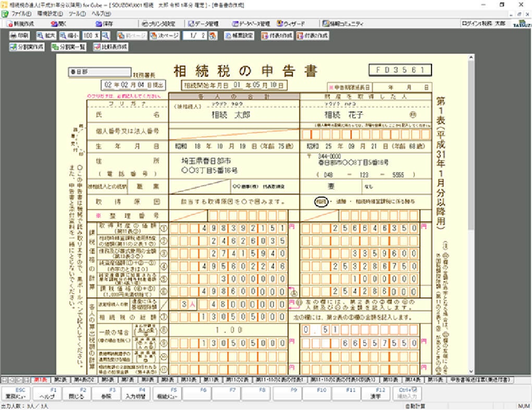Switch to the 第13表 sheet tab

tap(390, 380)
